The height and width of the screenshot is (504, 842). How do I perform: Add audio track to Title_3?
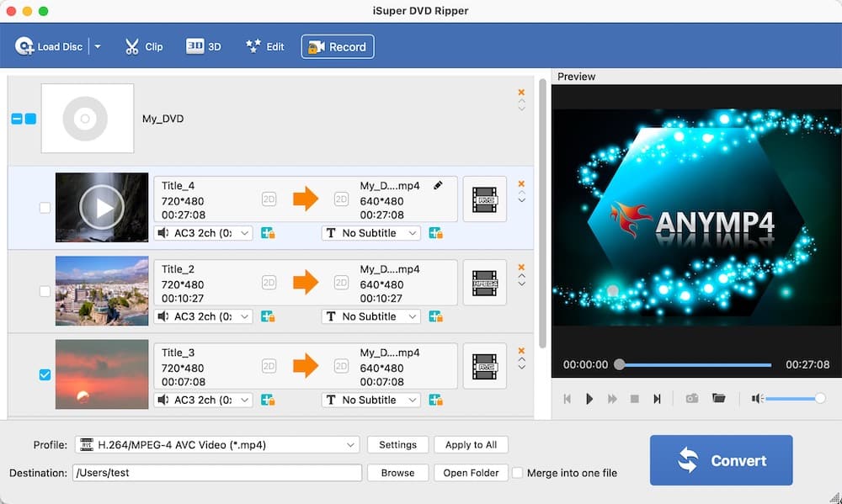coord(268,400)
